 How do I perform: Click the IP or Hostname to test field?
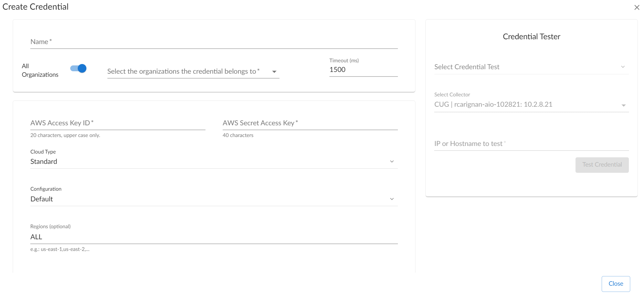click(x=531, y=144)
